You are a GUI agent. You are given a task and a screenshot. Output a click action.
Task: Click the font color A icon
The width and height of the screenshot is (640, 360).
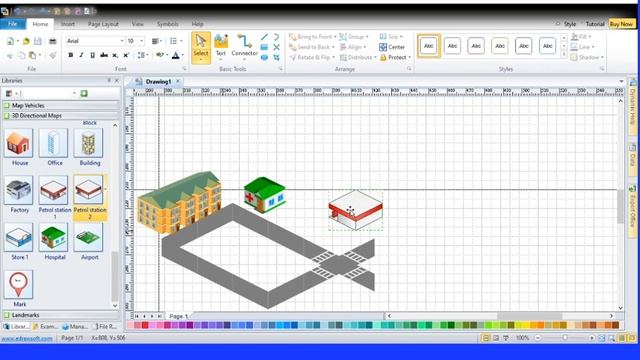[x=176, y=56]
